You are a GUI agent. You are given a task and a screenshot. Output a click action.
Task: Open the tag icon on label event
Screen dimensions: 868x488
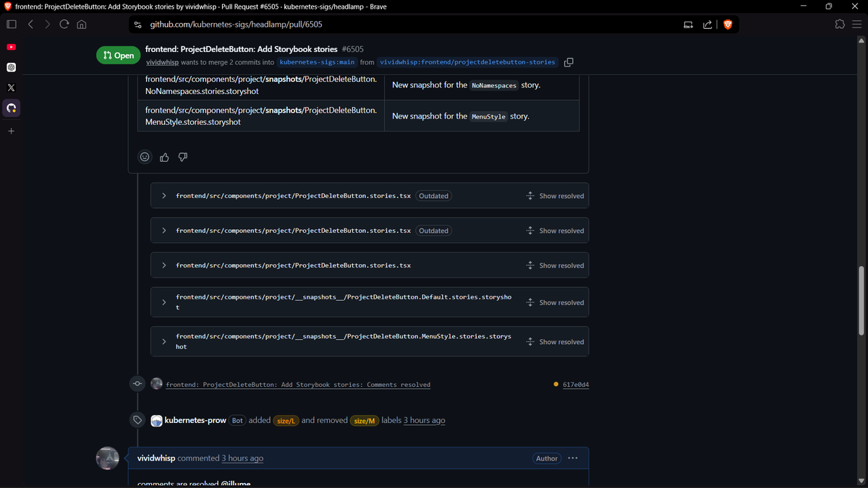[x=137, y=420]
